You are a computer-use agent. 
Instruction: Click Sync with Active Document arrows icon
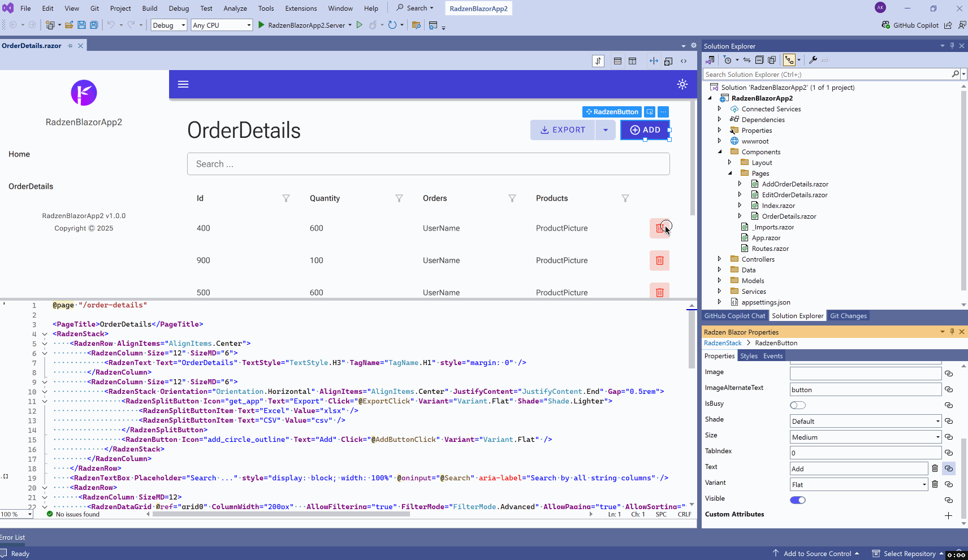(747, 60)
